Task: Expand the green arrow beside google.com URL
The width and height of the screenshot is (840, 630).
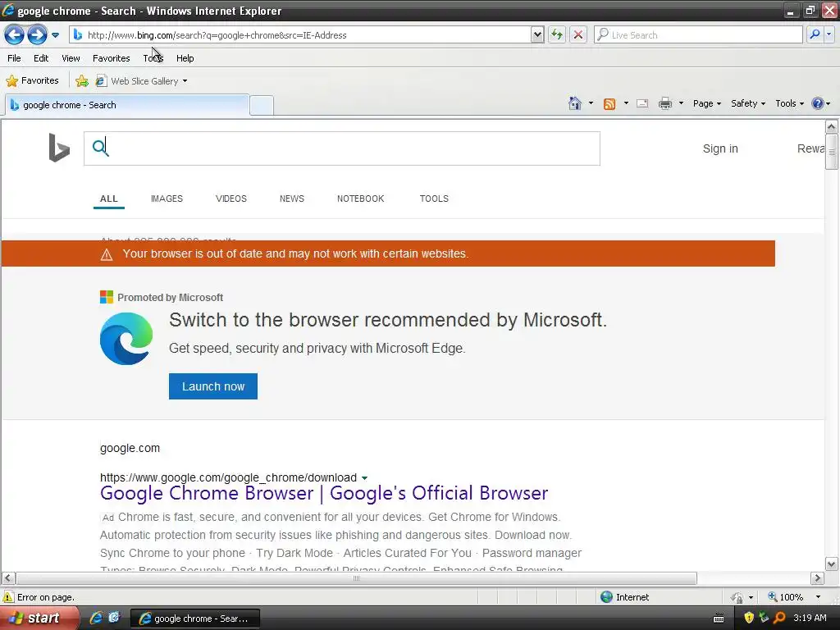Action: click(x=364, y=478)
